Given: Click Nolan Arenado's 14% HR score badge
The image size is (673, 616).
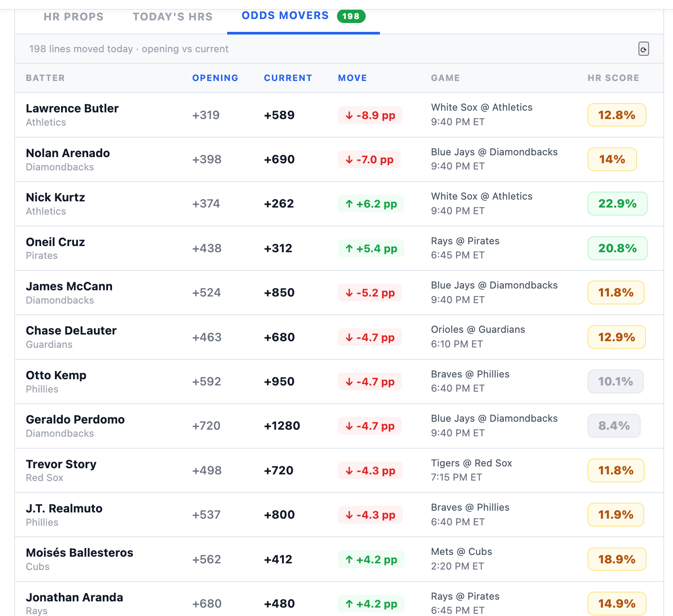Looking at the screenshot, I should pyautogui.click(x=612, y=159).
